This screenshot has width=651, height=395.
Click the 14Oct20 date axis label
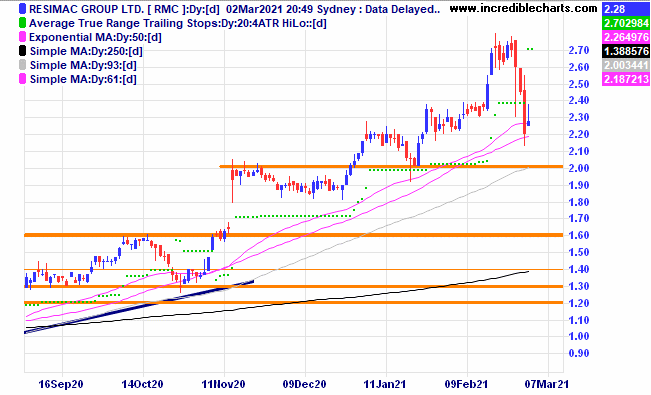(x=142, y=384)
